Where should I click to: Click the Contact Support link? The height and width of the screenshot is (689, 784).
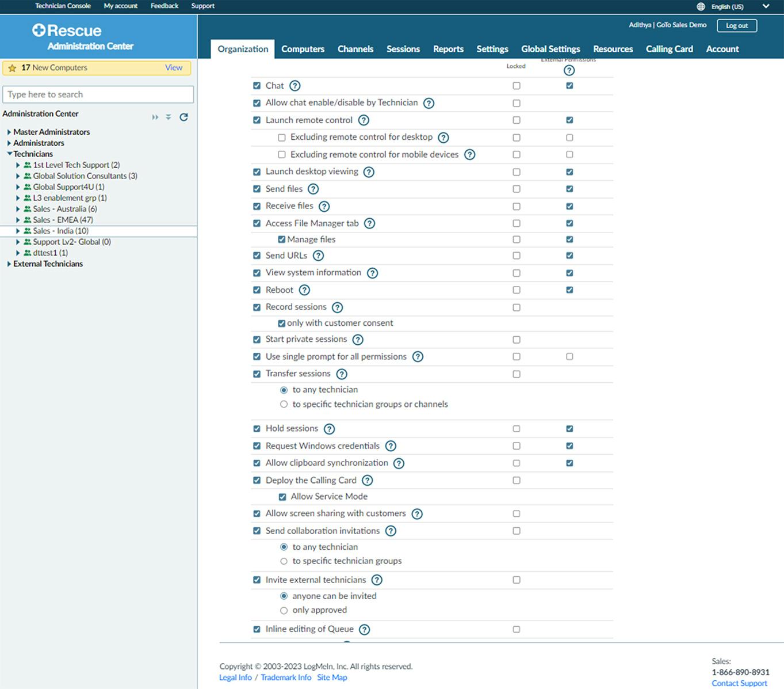point(739,684)
